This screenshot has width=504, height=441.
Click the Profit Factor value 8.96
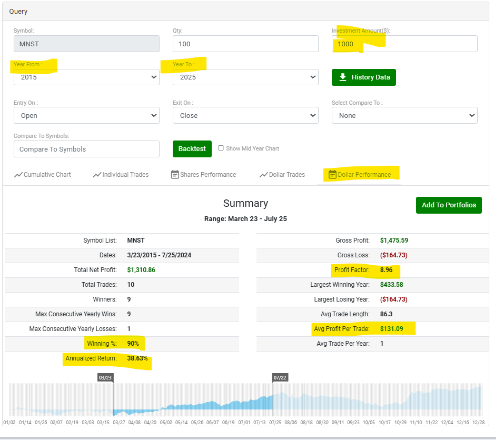(x=387, y=270)
